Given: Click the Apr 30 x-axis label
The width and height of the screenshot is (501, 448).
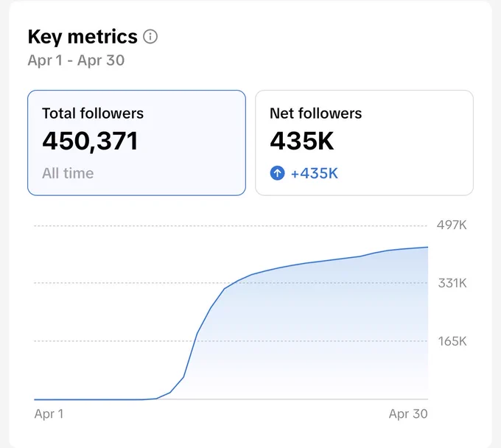Looking at the screenshot, I should 408,414.
